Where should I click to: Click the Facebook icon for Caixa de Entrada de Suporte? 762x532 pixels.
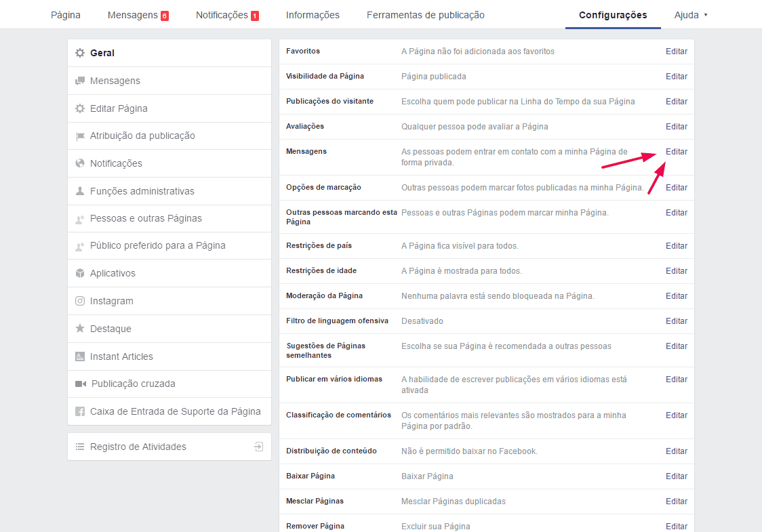pyautogui.click(x=80, y=411)
